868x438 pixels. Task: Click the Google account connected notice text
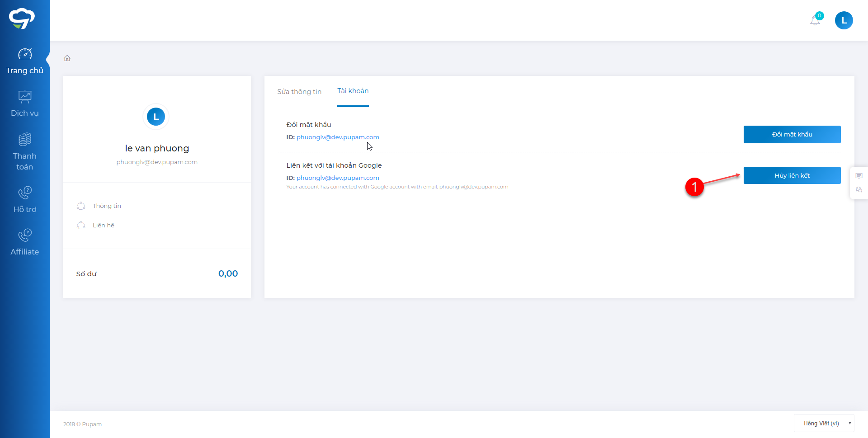pyautogui.click(x=397, y=187)
